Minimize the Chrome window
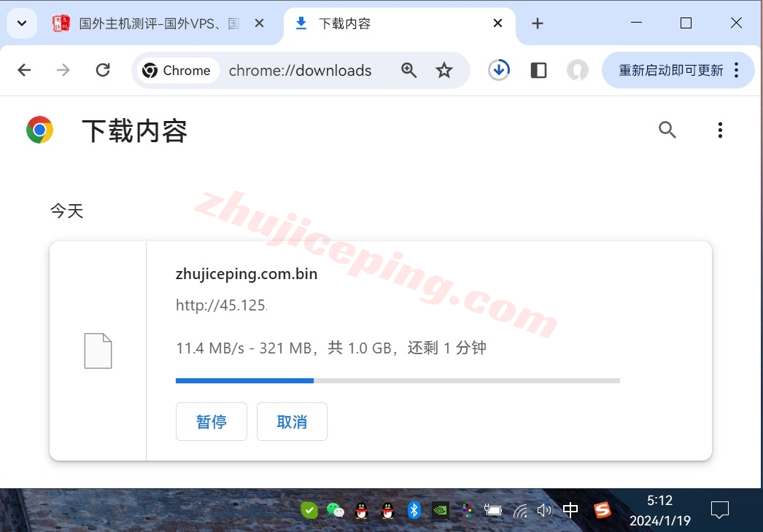This screenshot has width=763, height=532. click(636, 23)
